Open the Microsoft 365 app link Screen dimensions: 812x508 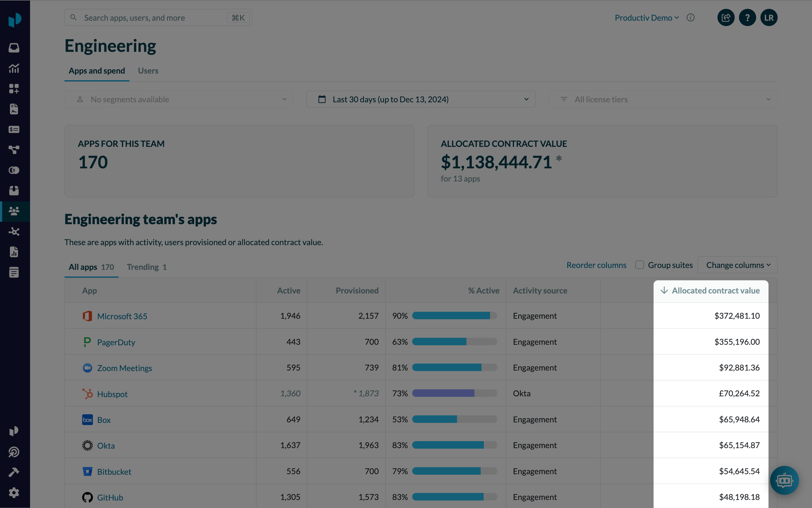tap(122, 316)
